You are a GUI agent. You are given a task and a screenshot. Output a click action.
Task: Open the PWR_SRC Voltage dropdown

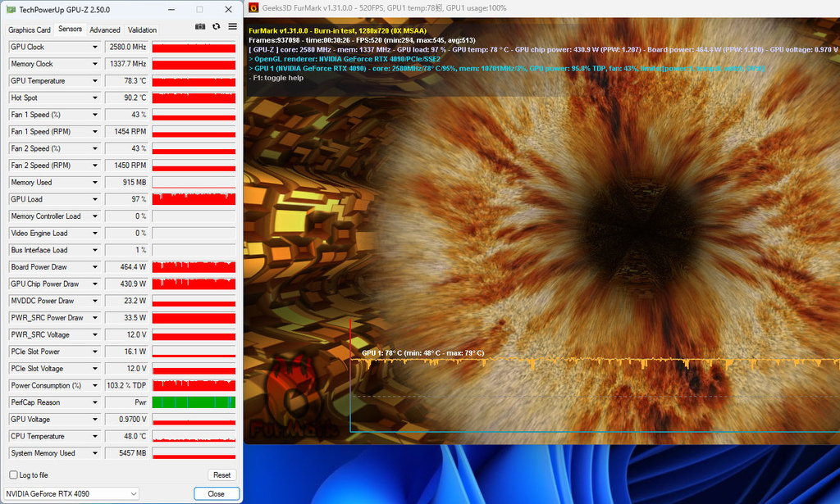[95, 335]
